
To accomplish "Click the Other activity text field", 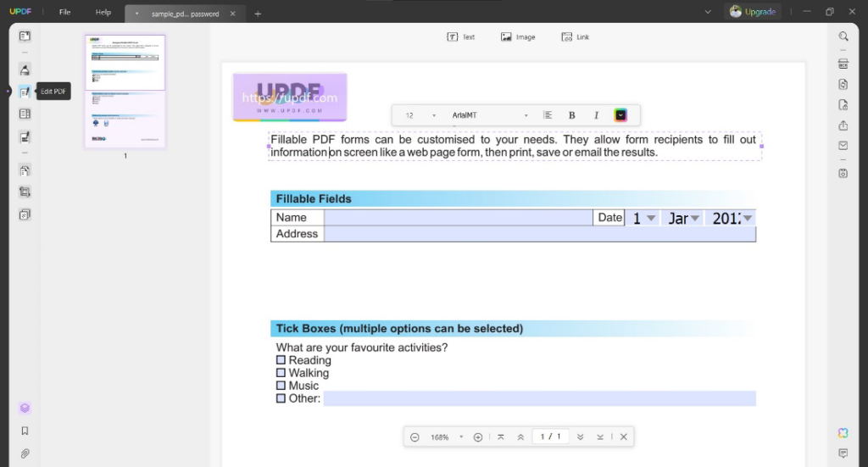I will (540, 398).
